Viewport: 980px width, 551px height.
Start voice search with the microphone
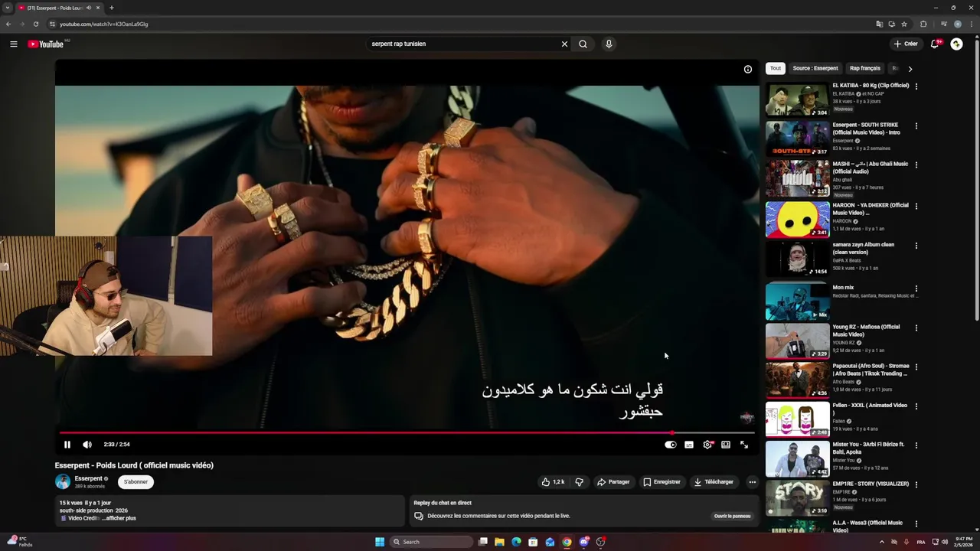pos(609,44)
